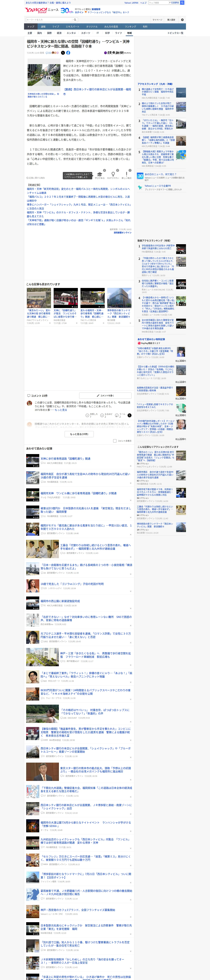
Task: Click the コメントを書く button
Action: 105,395
